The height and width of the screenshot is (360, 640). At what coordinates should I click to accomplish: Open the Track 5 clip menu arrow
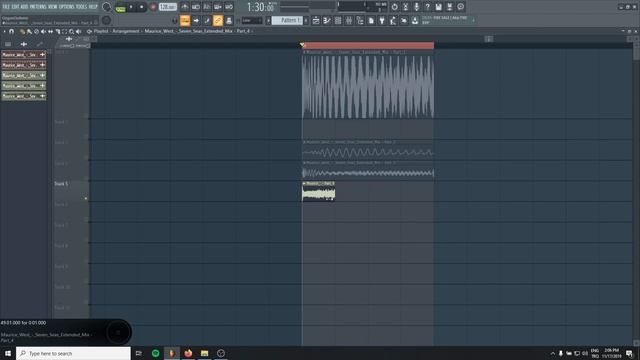[x=304, y=184]
